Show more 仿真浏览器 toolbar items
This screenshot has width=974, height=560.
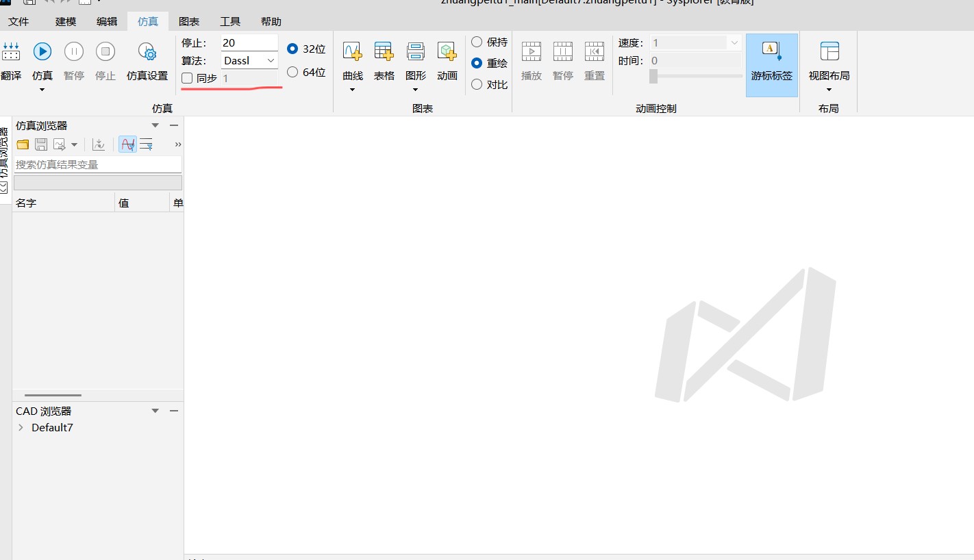pos(178,144)
